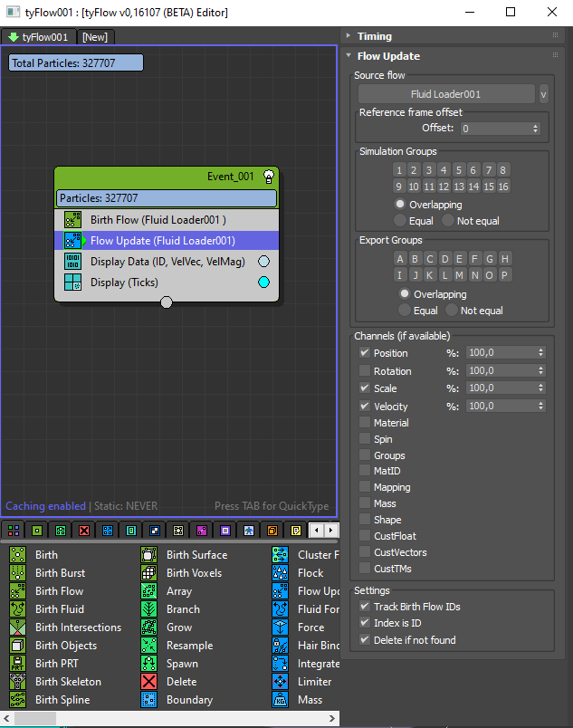Viewport: 573px width, 728px height.
Task: Adjust the Position percent spinner
Action: point(540,353)
